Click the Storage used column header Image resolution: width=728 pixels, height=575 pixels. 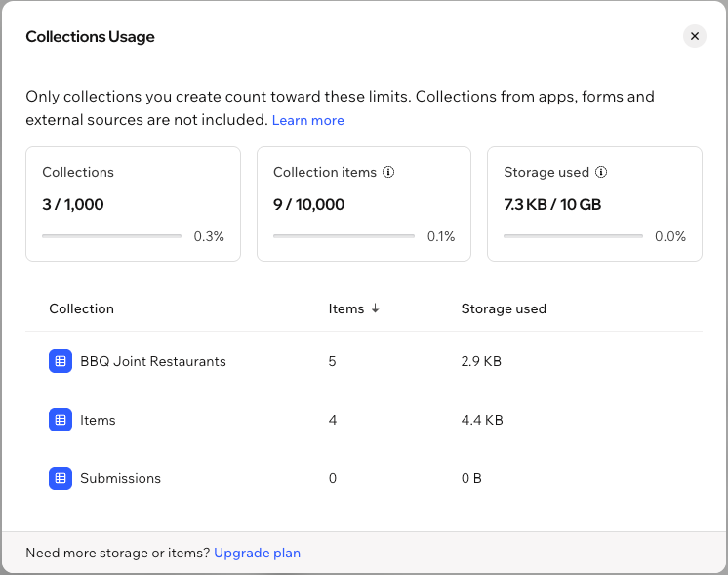pyautogui.click(x=504, y=308)
